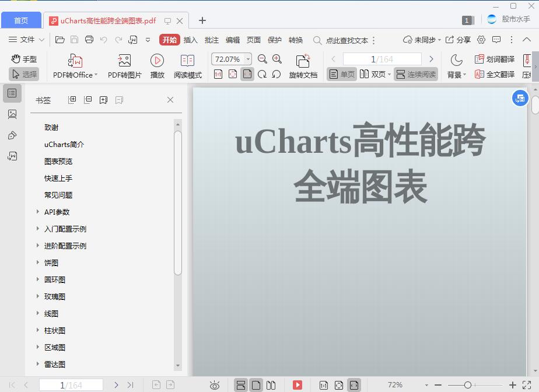
Task: Toggle continuous reading
Action: click(x=416, y=74)
